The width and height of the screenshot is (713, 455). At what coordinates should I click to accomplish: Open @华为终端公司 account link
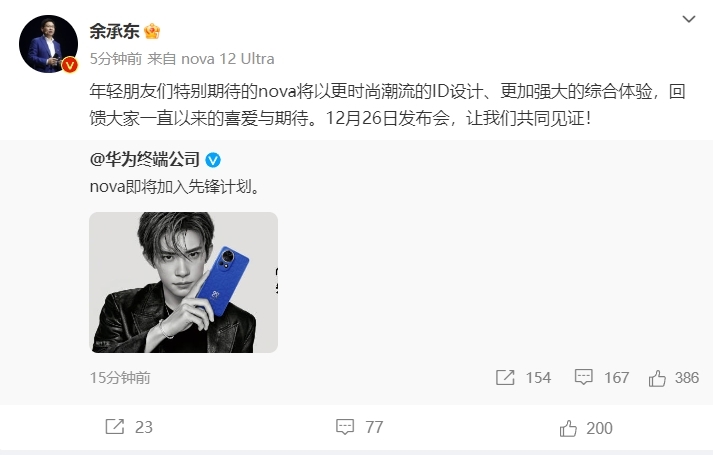(145, 160)
